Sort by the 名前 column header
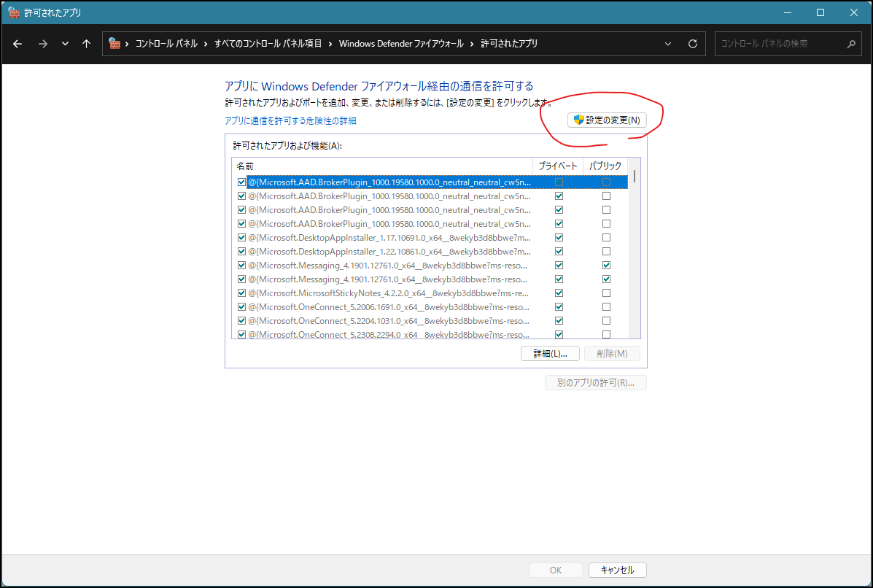The width and height of the screenshot is (873, 588). pyautogui.click(x=382, y=166)
